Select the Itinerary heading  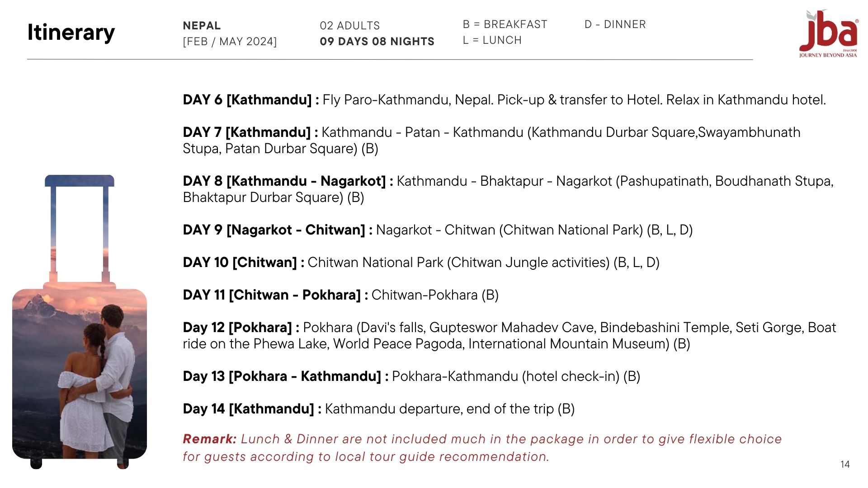tap(71, 33)
